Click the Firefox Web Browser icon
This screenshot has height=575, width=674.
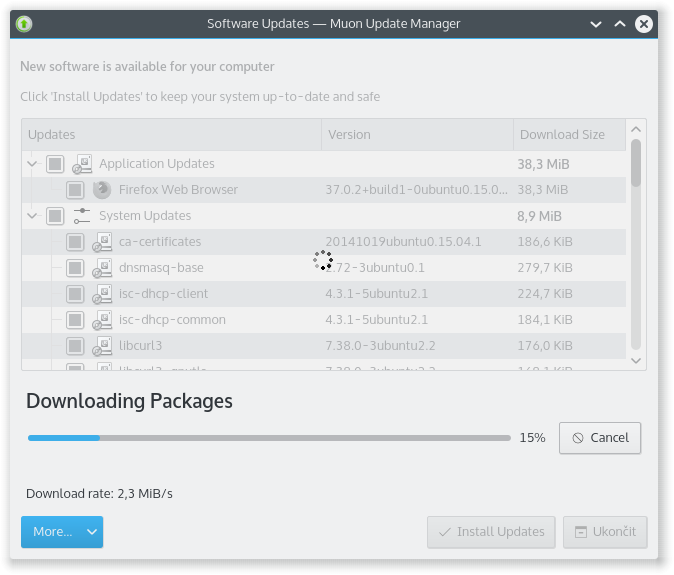pyautogui.click(x=102, y=190)
